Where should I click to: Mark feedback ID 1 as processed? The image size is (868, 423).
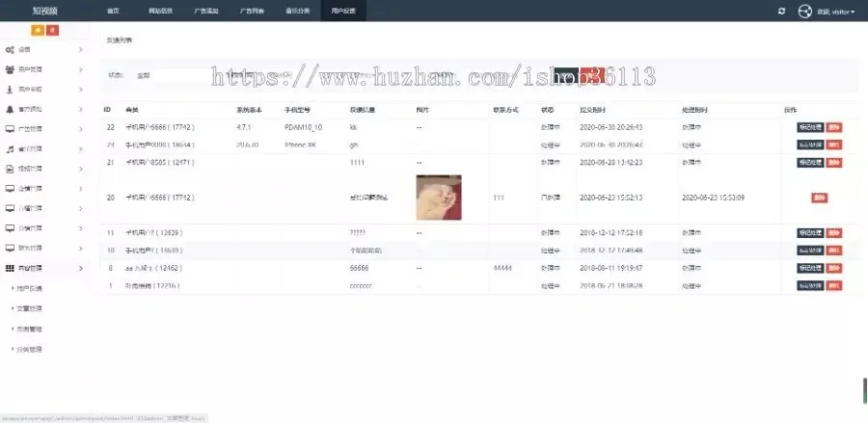click(810, 286)
